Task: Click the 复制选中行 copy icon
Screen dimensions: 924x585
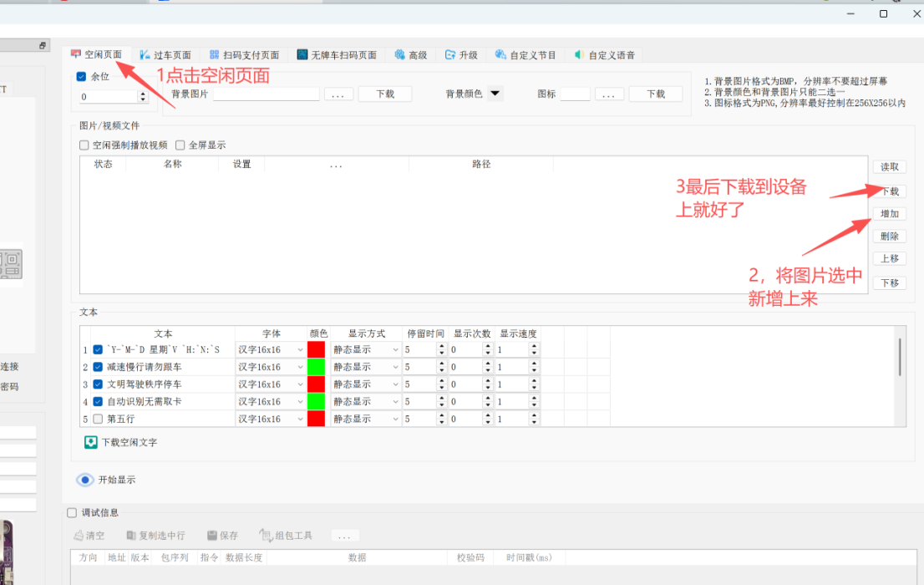Action: 131,536
